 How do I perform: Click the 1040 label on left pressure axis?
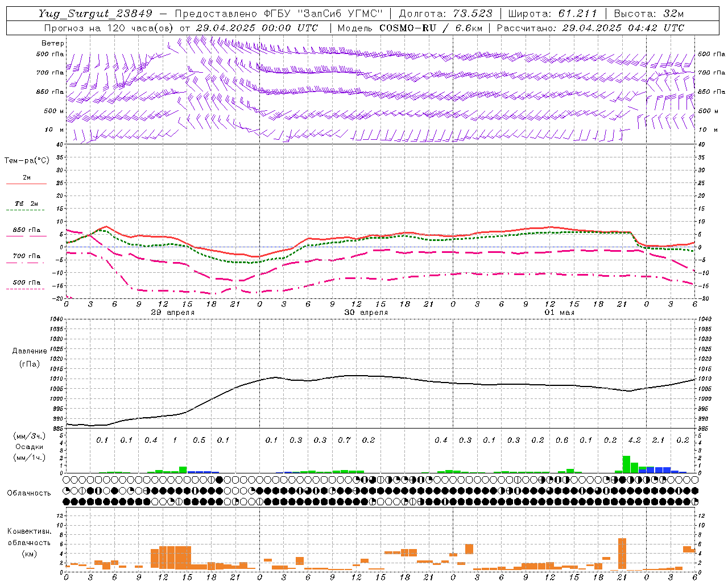click(x=55, y=319)
